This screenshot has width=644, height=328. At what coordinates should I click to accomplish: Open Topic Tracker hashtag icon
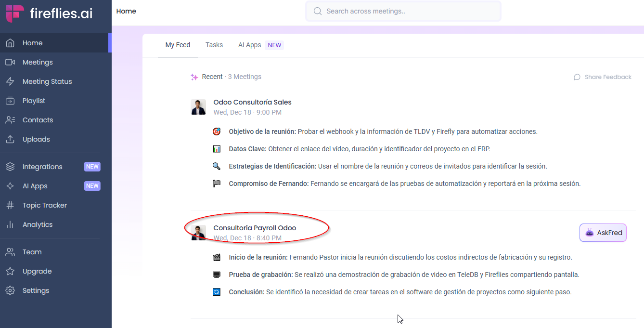pyautogui.click(x=10, y=205)
